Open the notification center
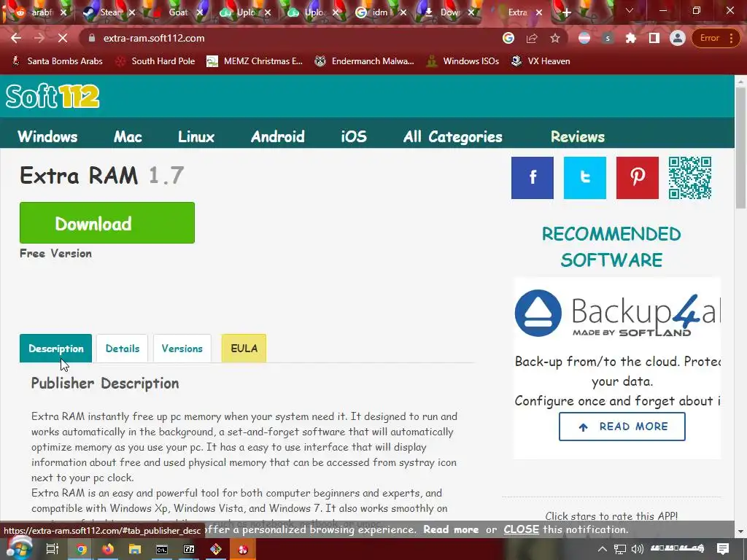Image resolution: width=747 pixels, height=560 pixels. click(x=723, y=549)
